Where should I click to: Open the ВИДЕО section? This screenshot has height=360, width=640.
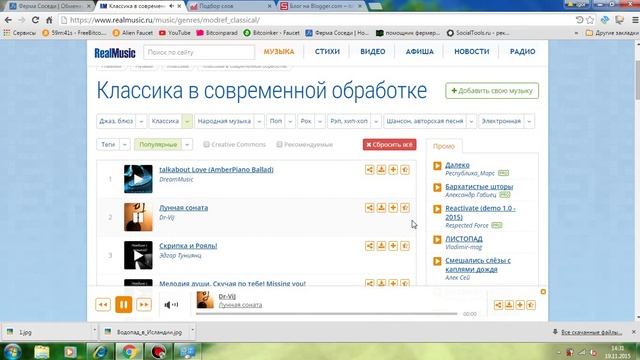pyautogui.click(x=373, y=52)
